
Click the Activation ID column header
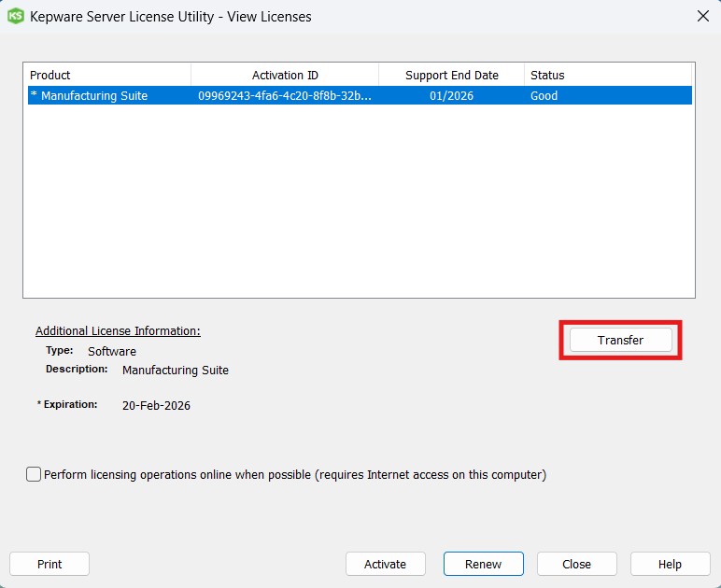tap(285, 75)
